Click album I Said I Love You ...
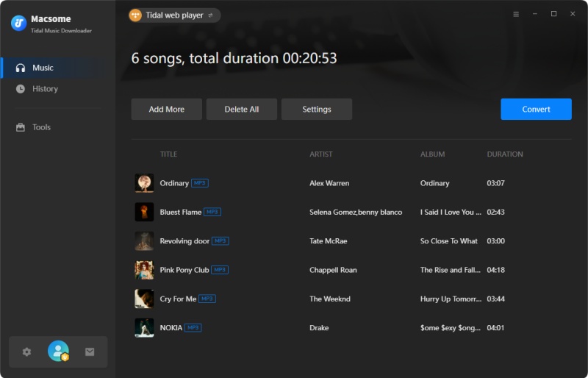Image resolution: width=588 pixels, height=378 pixels. (451, 212)
